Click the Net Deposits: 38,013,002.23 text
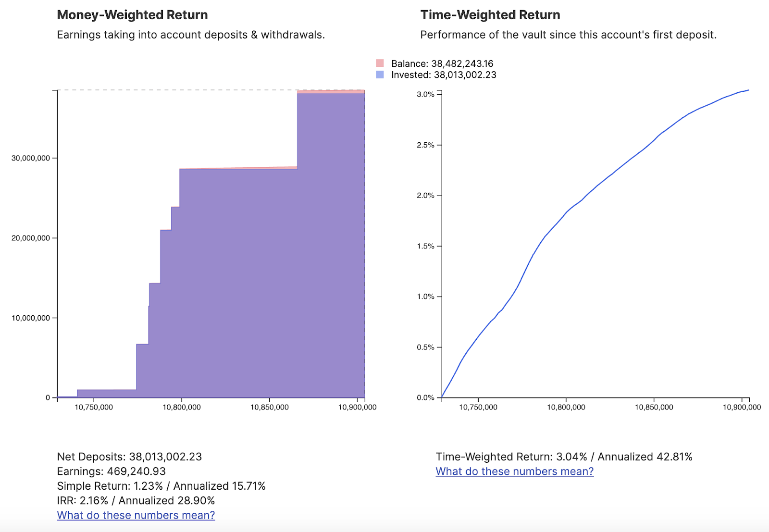The width and height of the screenshot is (769, 532). click(129, 457)
